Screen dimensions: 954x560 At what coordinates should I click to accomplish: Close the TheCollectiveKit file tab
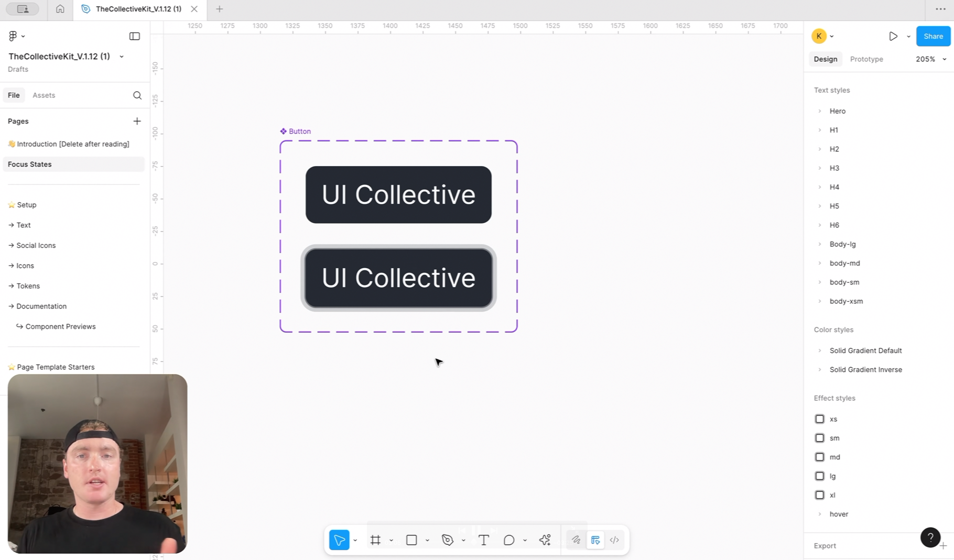click(x=194, y=9)
